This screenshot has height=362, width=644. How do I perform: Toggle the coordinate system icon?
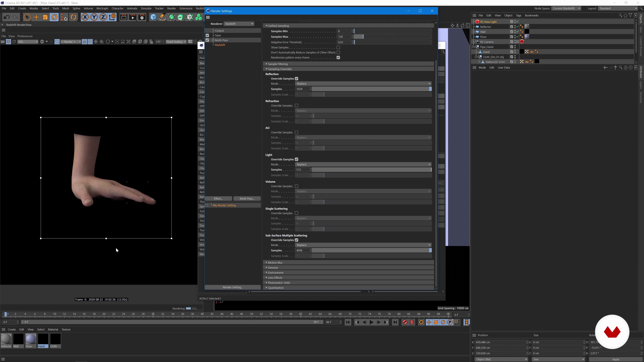(113, 17)
